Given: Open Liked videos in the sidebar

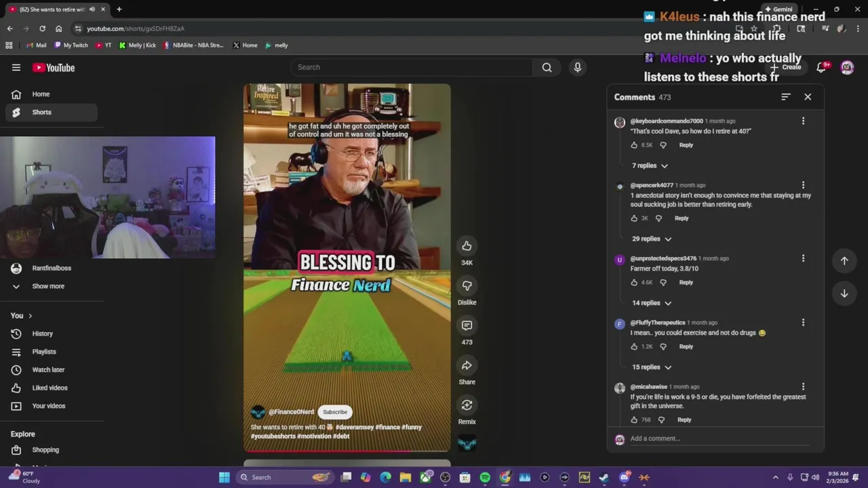Looking at the screenshot, I should [52, 388].
